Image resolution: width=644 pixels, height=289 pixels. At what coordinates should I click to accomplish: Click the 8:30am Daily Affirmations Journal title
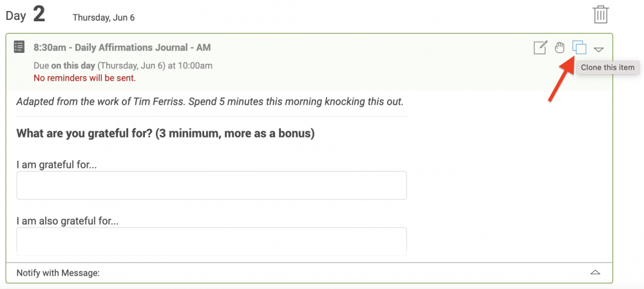tap(122, 47)
